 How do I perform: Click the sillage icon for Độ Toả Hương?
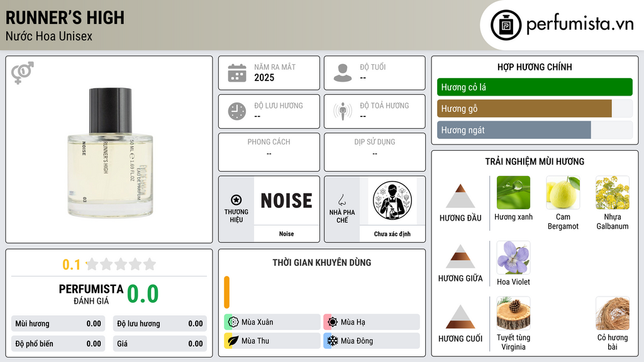[x=343, y=111]
